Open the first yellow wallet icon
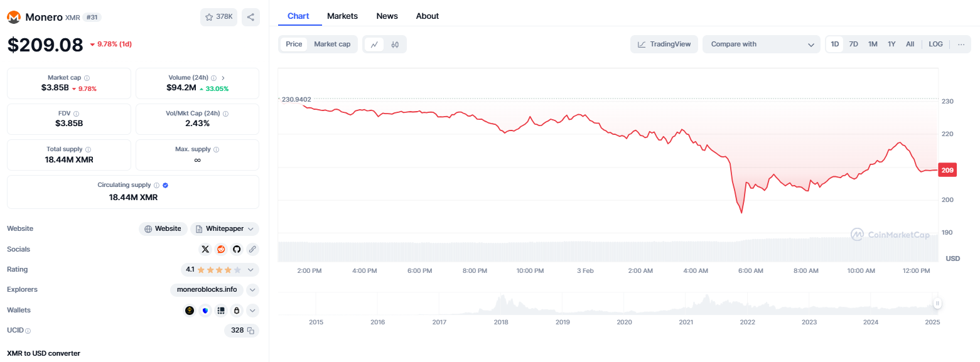980x362 pixels. pos(190,310)
